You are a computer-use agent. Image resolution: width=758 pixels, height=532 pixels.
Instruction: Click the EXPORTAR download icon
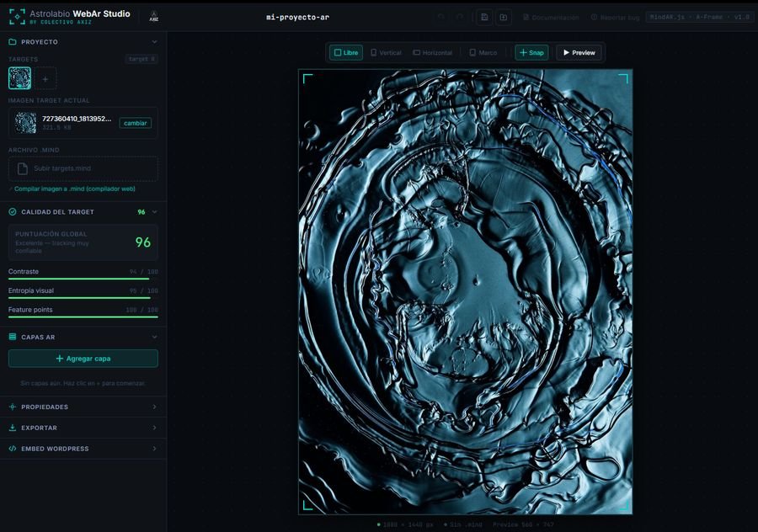pyautogui.click(x=13, y=428)
